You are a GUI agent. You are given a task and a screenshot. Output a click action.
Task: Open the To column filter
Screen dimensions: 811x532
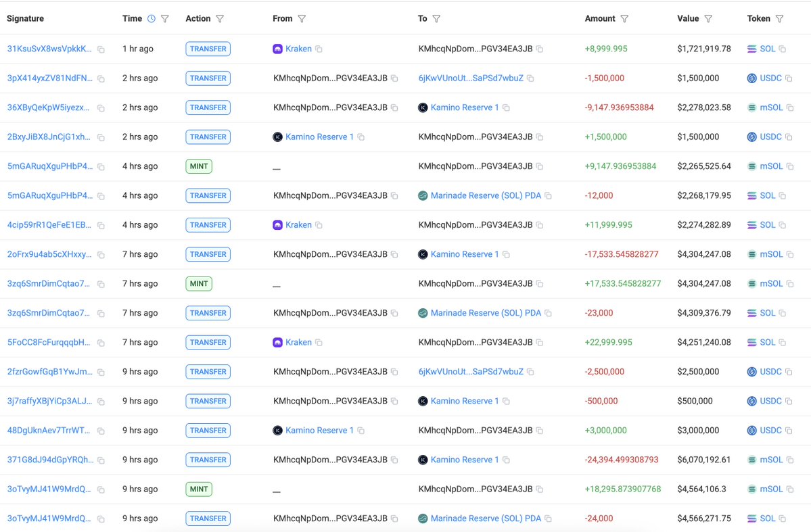click(x=436, y=19)
